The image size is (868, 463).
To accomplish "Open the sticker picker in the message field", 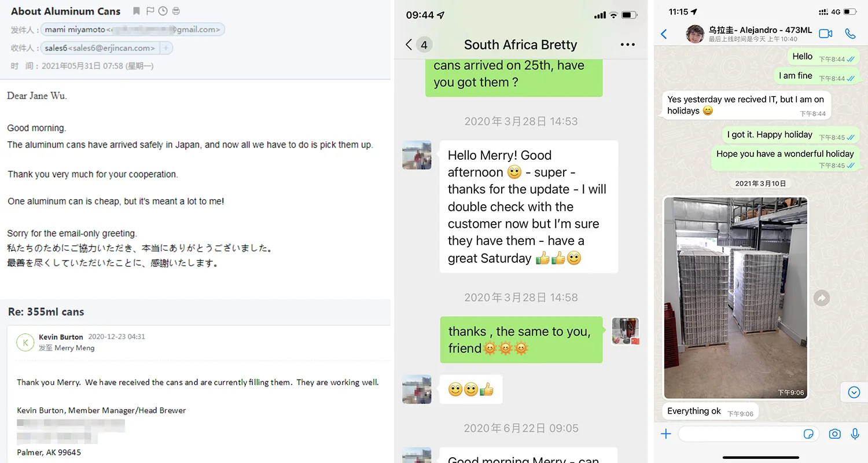I will point(809,433).
